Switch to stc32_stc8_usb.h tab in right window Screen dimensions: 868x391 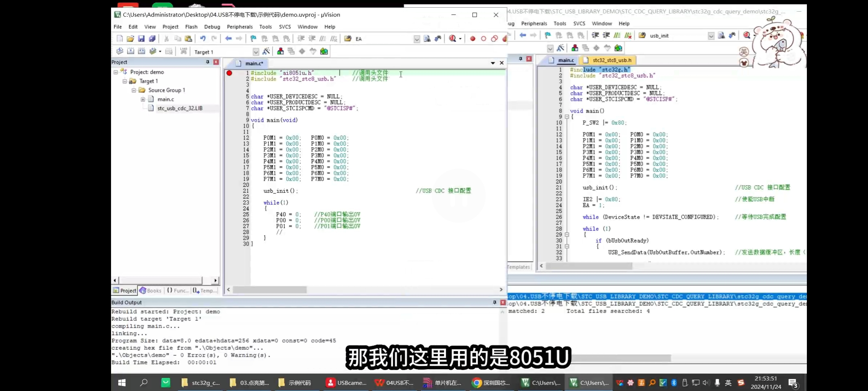coord(608,60)
